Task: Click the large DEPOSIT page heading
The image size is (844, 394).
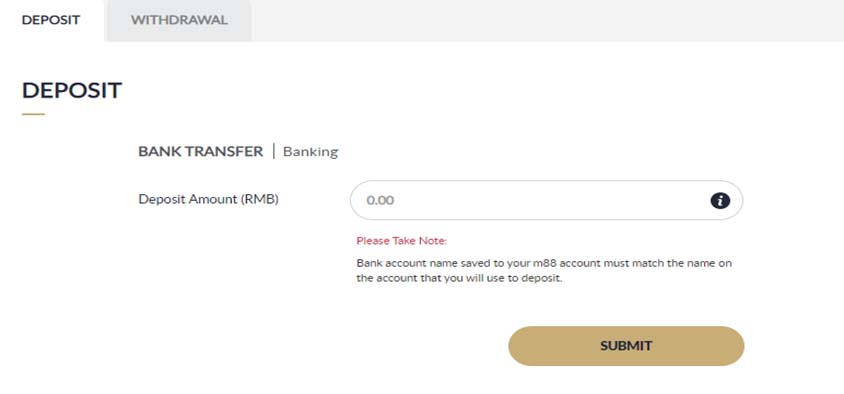Action: [72, 90]
